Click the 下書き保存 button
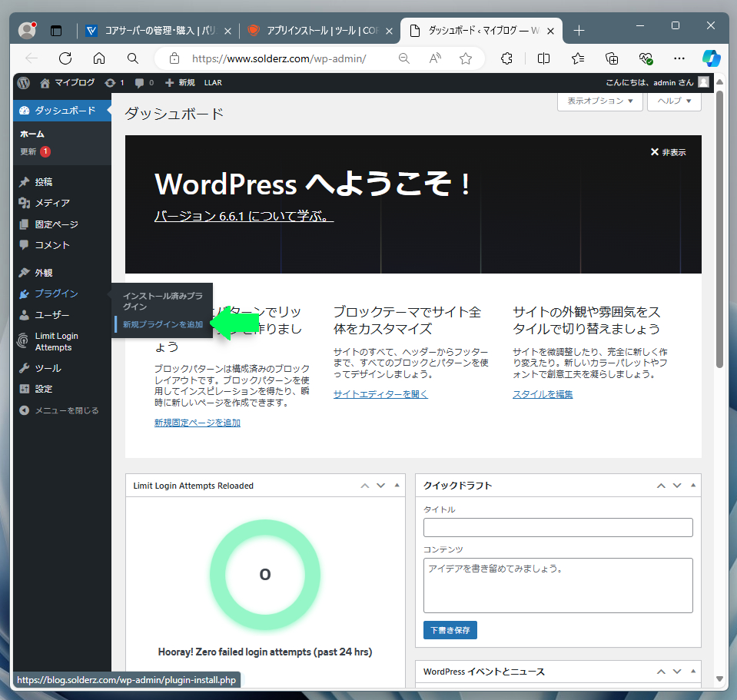The image size is (737, 700). 450,630
